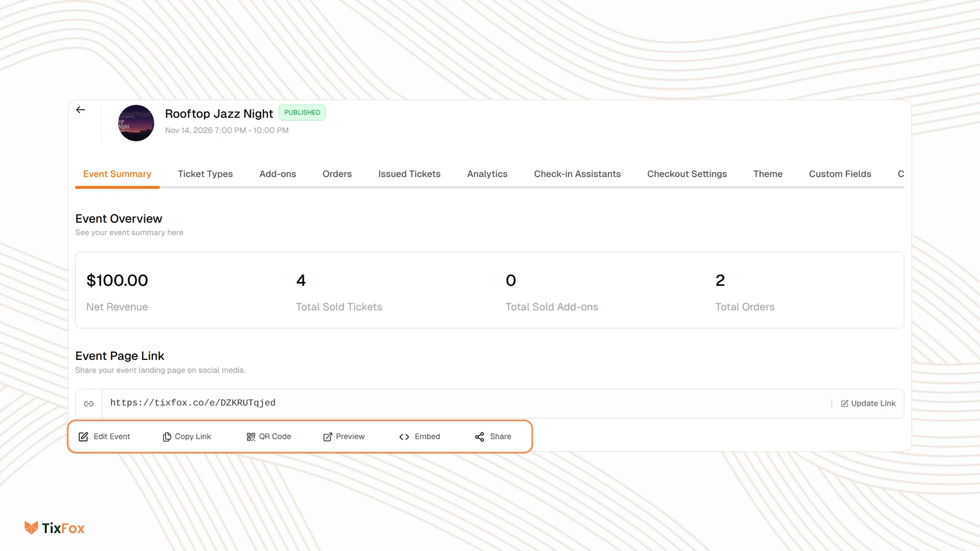The width and height of the screenshot is (980, 551).
Task: Switch to the Event Summary tab
Action: (x=117, y=174)
